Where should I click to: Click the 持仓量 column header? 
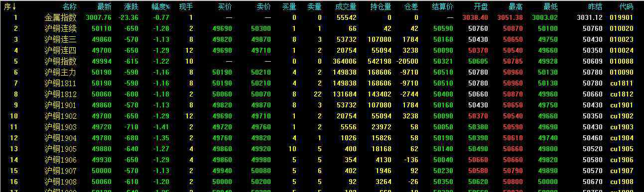(x=381, y=7)
